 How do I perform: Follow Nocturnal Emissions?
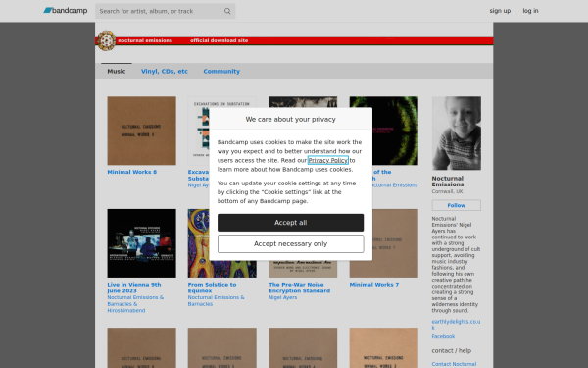(x=456, y=205)
